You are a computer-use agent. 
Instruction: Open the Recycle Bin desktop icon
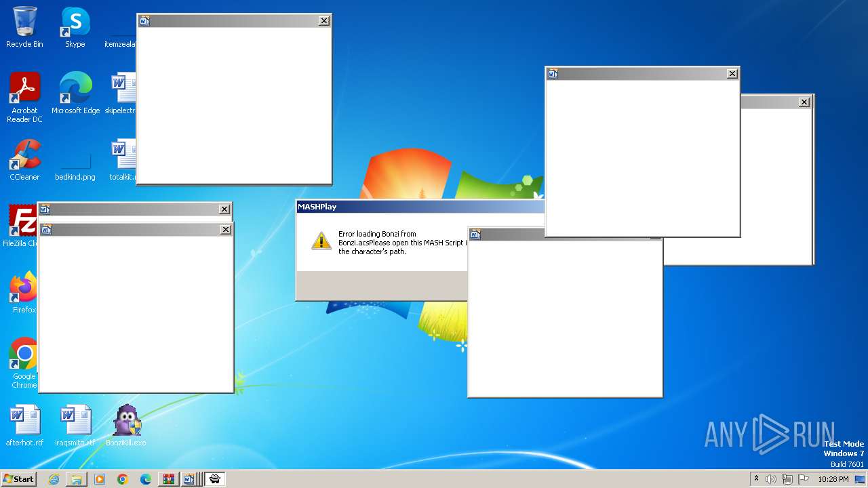(x=24, y=27)
